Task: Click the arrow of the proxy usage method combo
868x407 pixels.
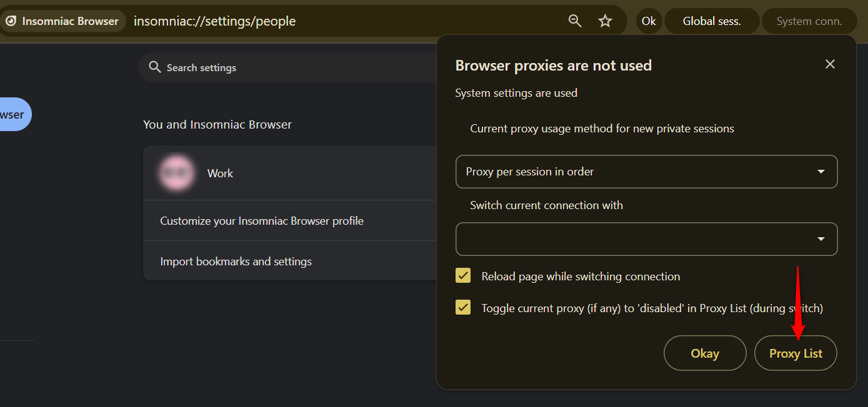Action: click(x=821, y=172)
